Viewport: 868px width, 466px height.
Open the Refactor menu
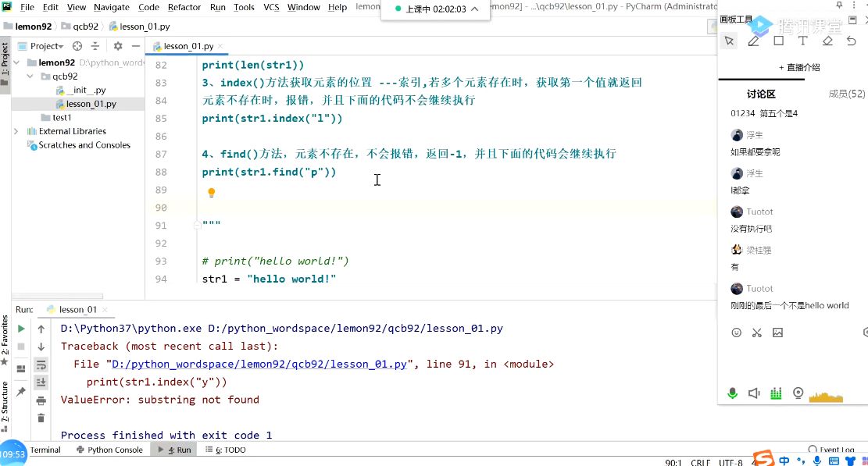point(184,7)
